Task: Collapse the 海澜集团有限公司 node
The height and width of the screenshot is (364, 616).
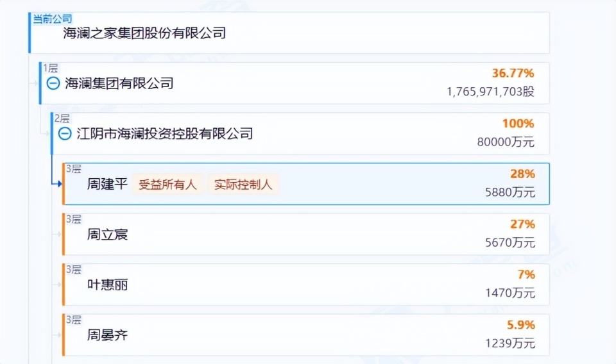Action: 53,83
